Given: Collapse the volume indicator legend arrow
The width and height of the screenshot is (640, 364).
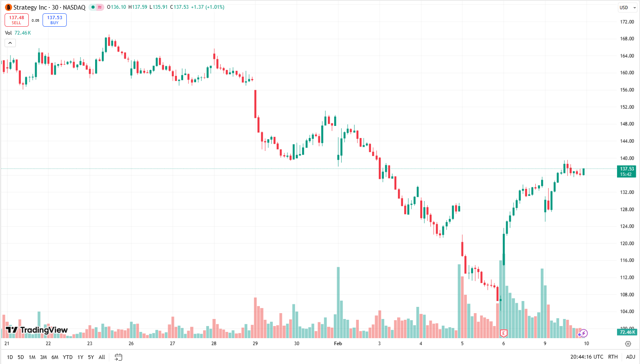Looking at the screenshot, I should point(10,43).
